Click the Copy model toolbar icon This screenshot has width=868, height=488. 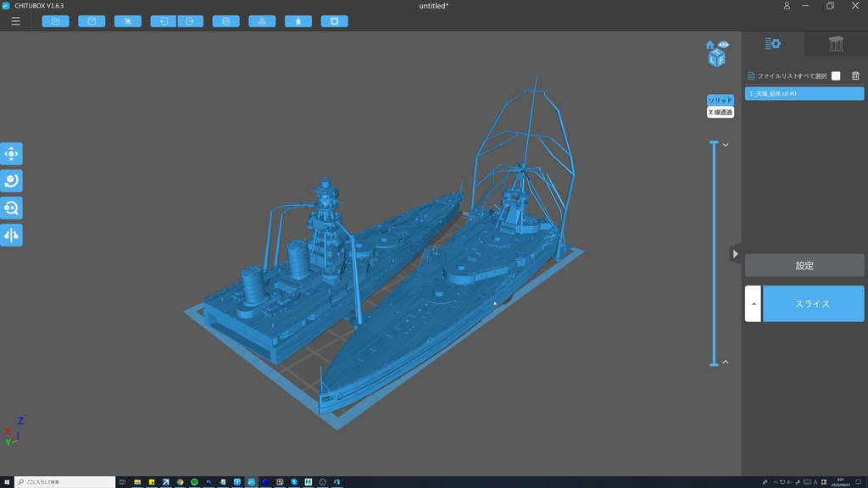225,21
